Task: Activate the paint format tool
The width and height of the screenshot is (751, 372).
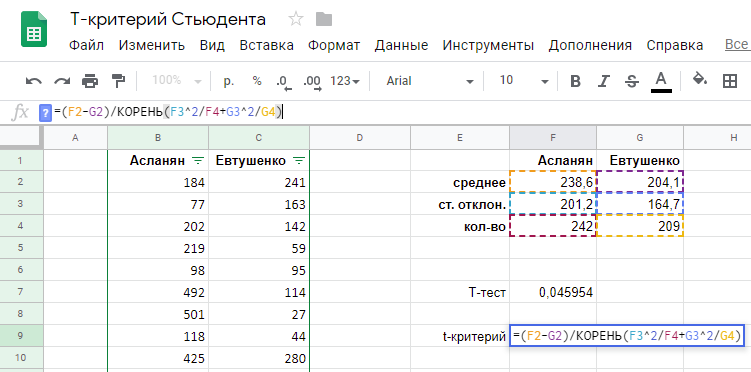Action: [118, 81]
